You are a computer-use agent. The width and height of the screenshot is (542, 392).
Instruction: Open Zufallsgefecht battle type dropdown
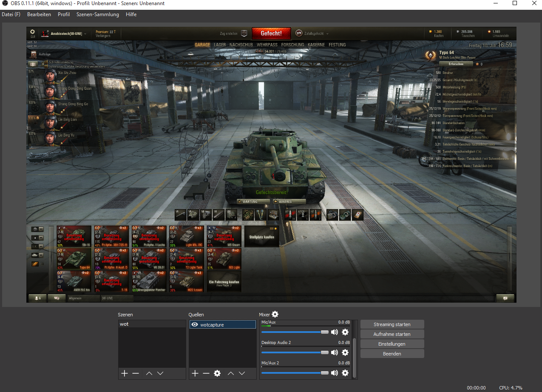(312, 33)
